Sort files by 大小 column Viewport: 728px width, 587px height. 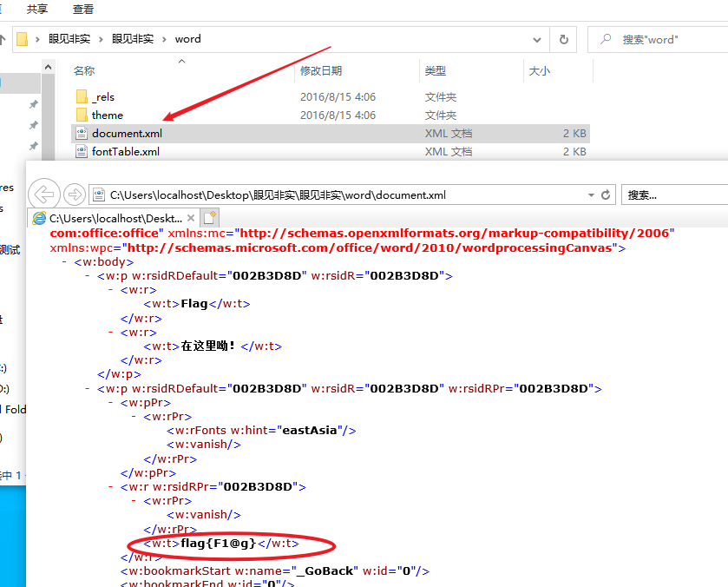pos(540,70)
